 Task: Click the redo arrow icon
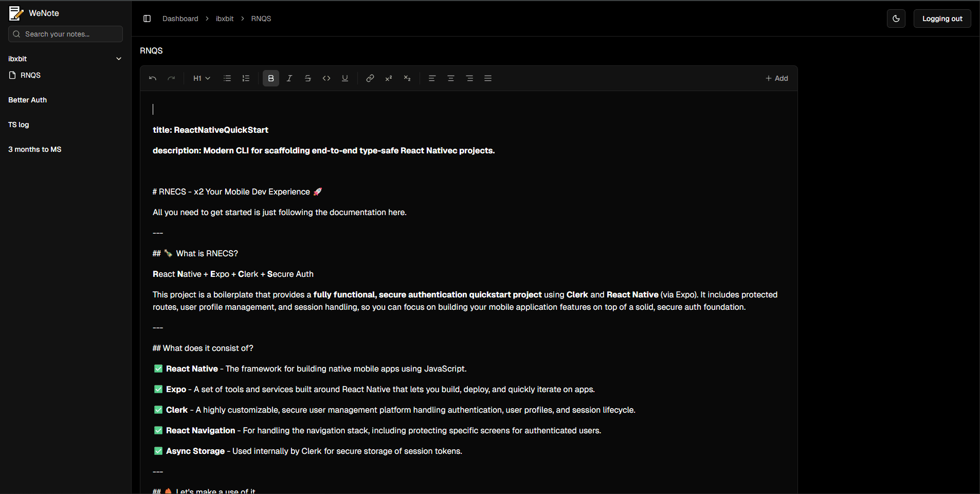pos(171,78)
